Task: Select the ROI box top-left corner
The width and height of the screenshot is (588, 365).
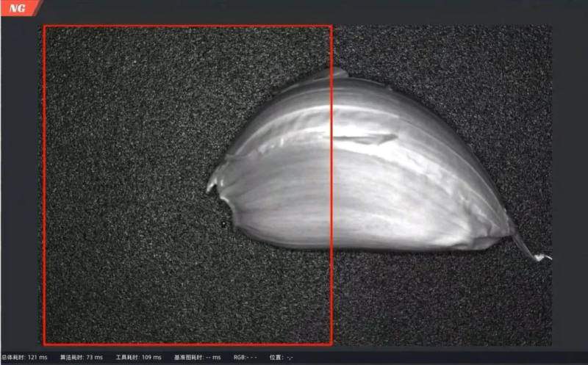Action: click(44, 26)
